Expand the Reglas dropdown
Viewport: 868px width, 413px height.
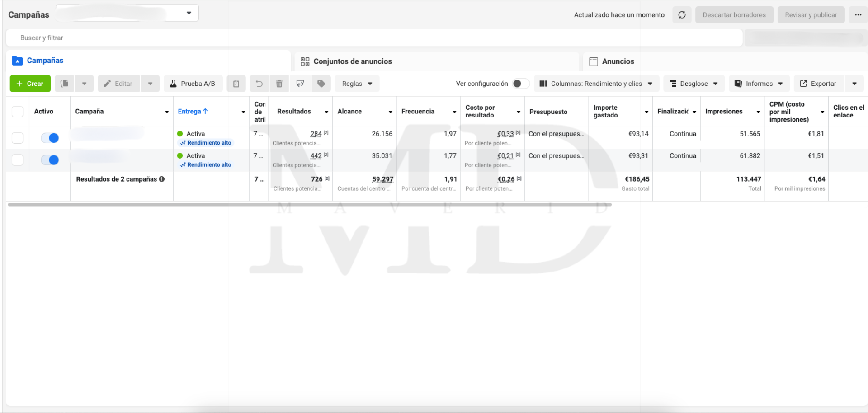pos(357,84)
